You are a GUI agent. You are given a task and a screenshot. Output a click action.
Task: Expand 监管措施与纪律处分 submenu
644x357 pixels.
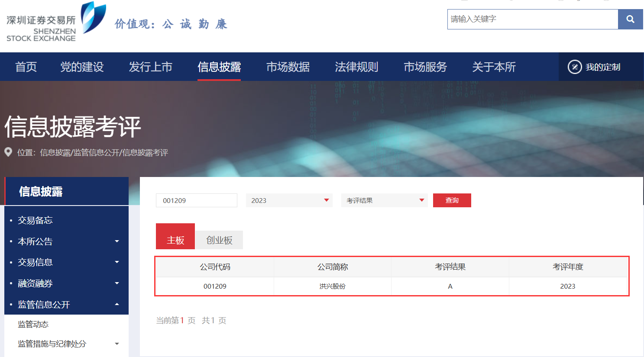(117, 344)
